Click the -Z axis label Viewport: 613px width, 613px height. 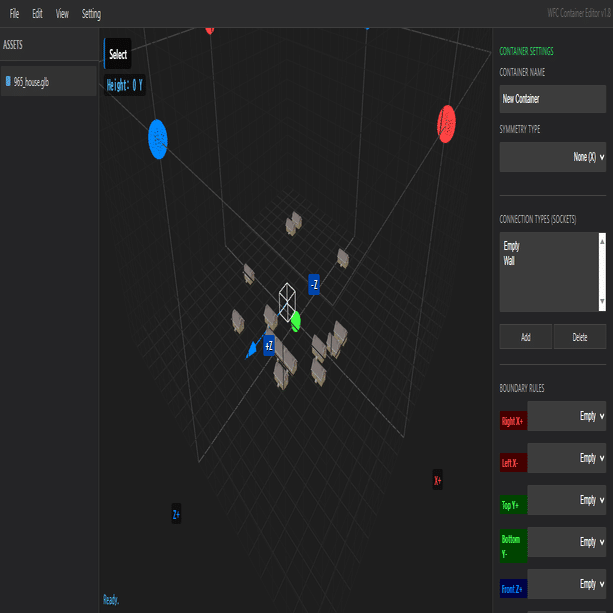click(314, 284)
